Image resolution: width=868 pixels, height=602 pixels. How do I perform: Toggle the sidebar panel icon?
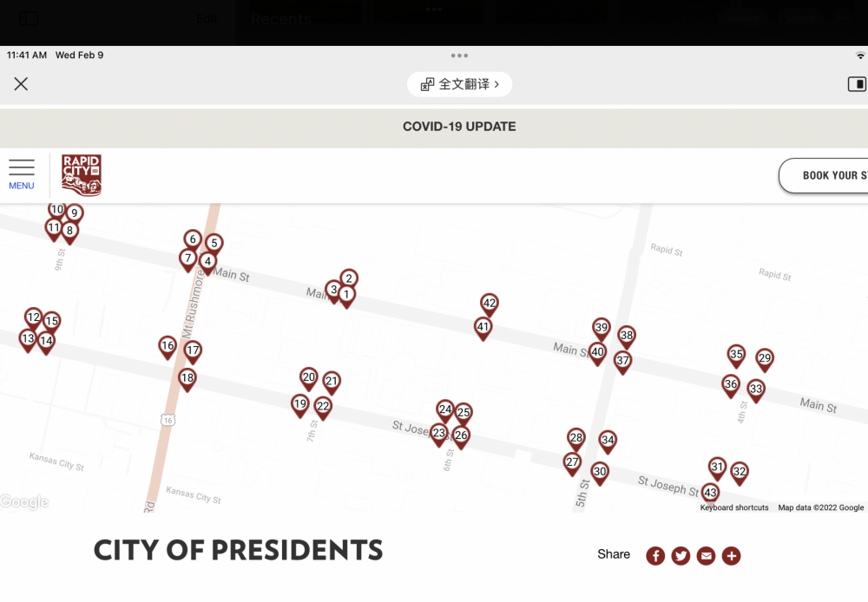tap(857, 84)
